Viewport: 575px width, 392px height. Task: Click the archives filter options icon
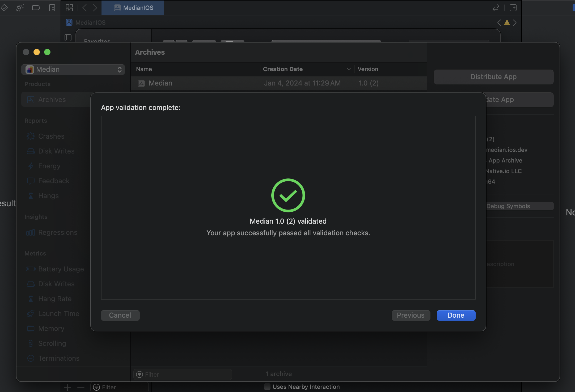pos(139,374)
